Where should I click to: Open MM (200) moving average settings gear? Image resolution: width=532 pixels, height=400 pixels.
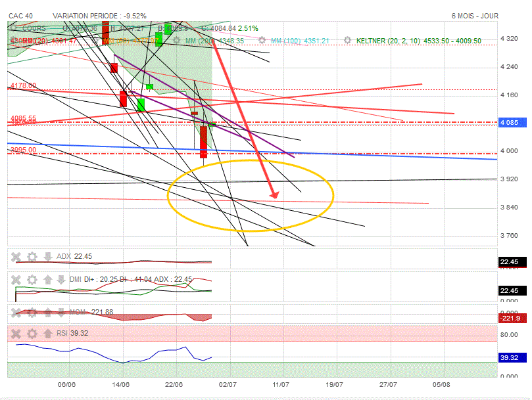point(176,40)
